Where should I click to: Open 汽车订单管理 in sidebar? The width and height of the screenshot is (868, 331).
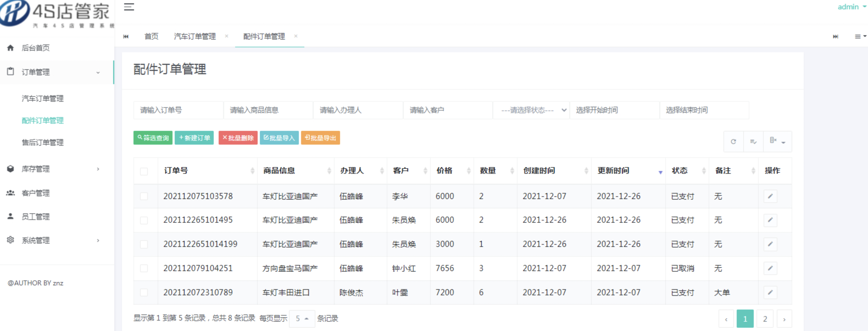(x=43, y=98)
